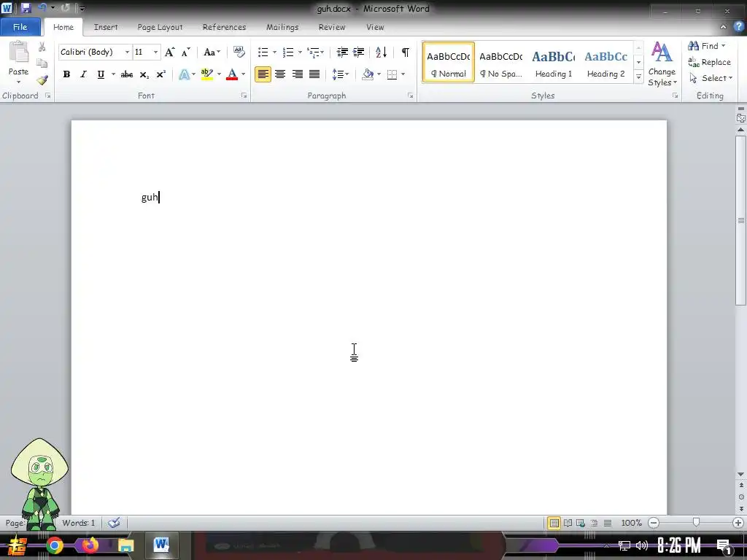The width and height of the screenshot is (747, 560).
Task: Switch to the Review tab
Action: [332, 27]
